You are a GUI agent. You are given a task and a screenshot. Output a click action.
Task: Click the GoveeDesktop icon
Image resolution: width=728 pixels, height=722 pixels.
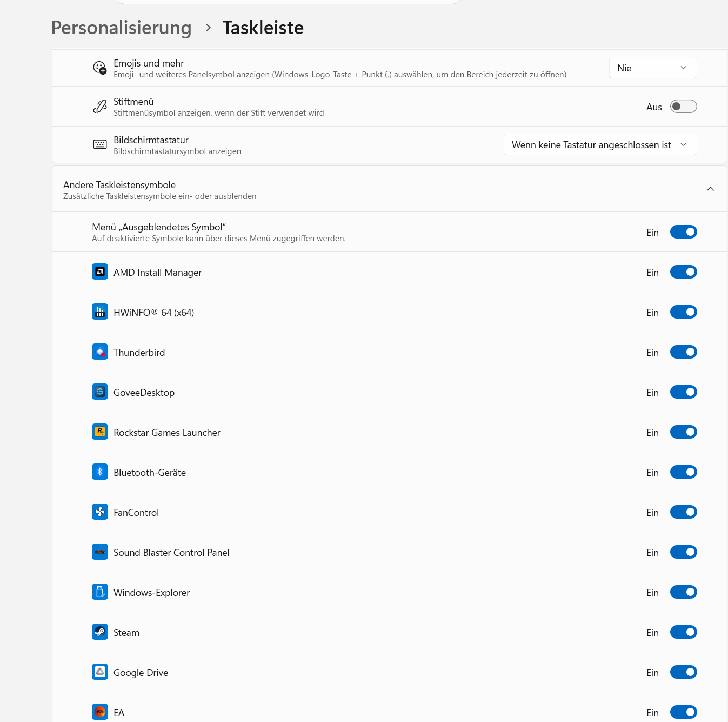point(100,392)
